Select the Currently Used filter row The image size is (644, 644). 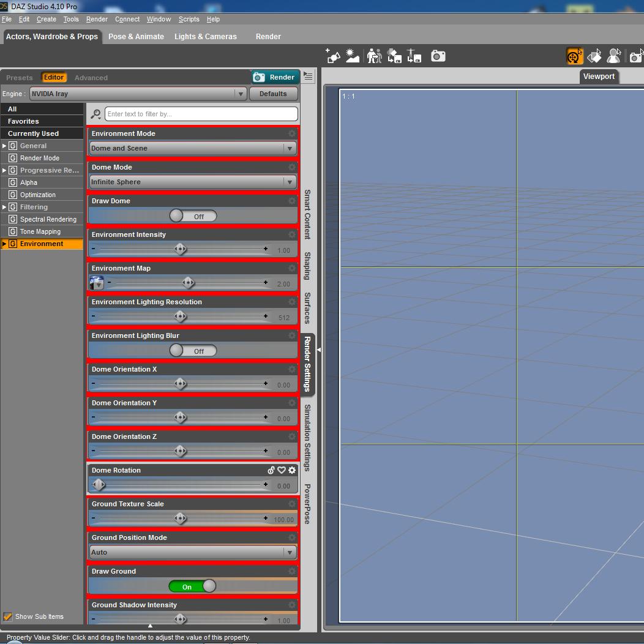click(42, 133)
